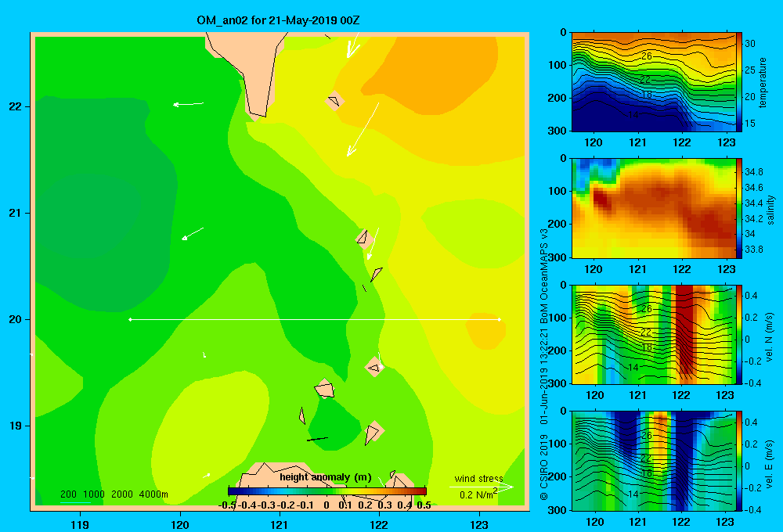Click longitude label 123 under the main map
Image resolution: width=783 pixels, height=532 pixels.
point(479,524)
